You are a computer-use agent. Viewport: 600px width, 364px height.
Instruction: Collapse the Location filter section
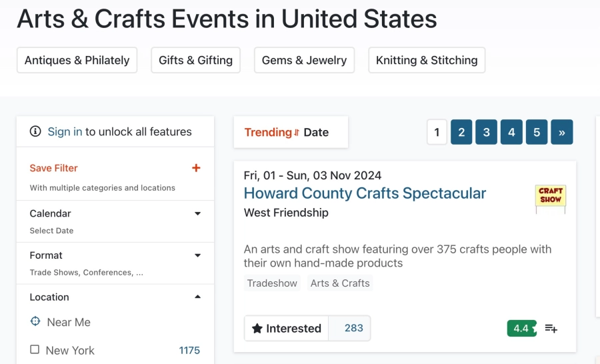point(197,297)
